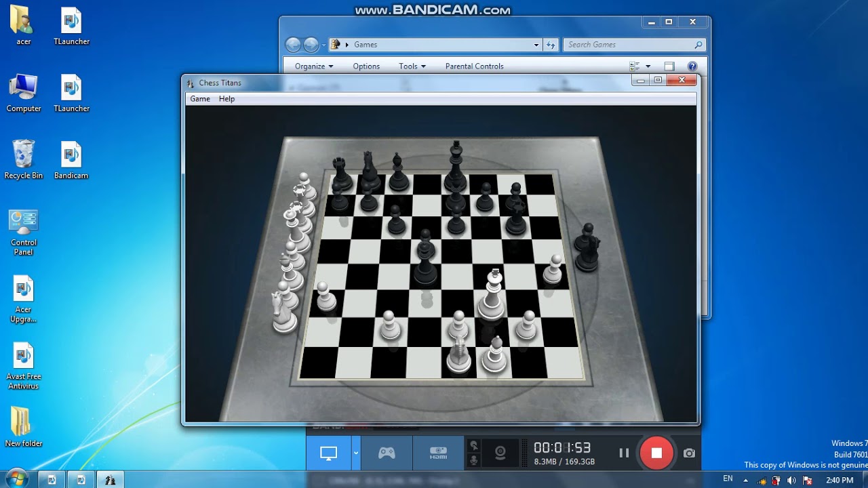Select the Acer Upgra... desktop file

point(23,299)
